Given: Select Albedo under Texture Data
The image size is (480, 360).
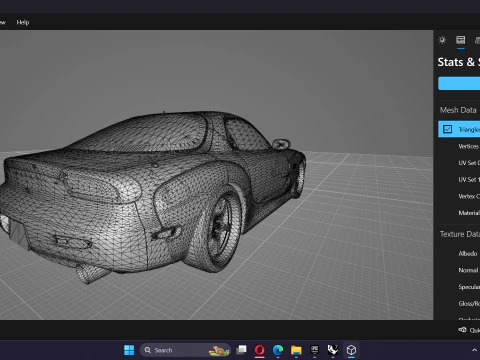Looking at the screenshot, I should pos(468,254).
